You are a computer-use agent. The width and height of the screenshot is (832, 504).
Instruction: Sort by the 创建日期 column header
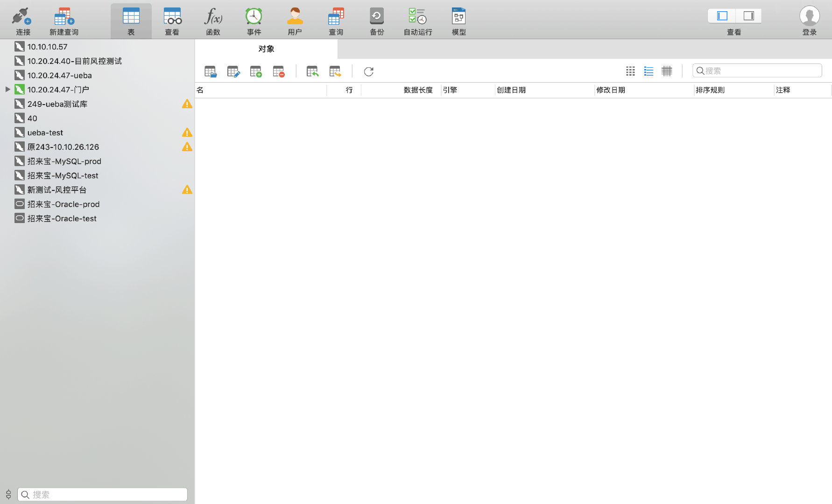[544, 90]
